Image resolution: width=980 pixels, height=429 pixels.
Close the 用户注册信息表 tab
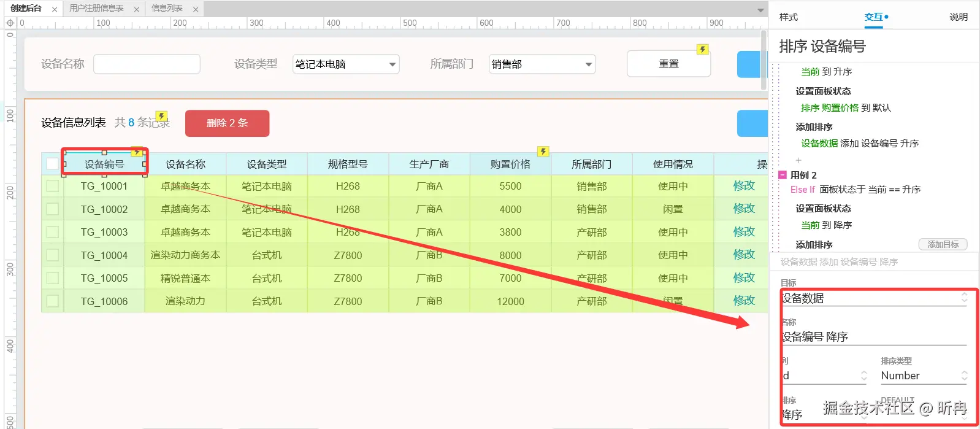[136, 9]
